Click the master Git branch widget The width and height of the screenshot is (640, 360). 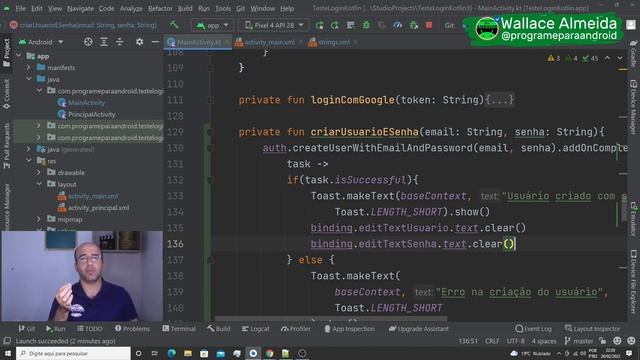[x=579, y=341]
